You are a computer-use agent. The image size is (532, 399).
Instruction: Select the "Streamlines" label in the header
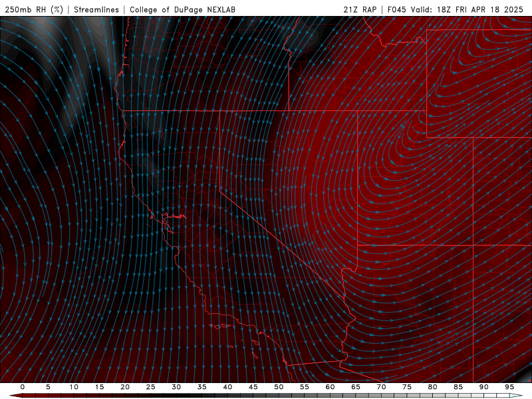point(96,9)
